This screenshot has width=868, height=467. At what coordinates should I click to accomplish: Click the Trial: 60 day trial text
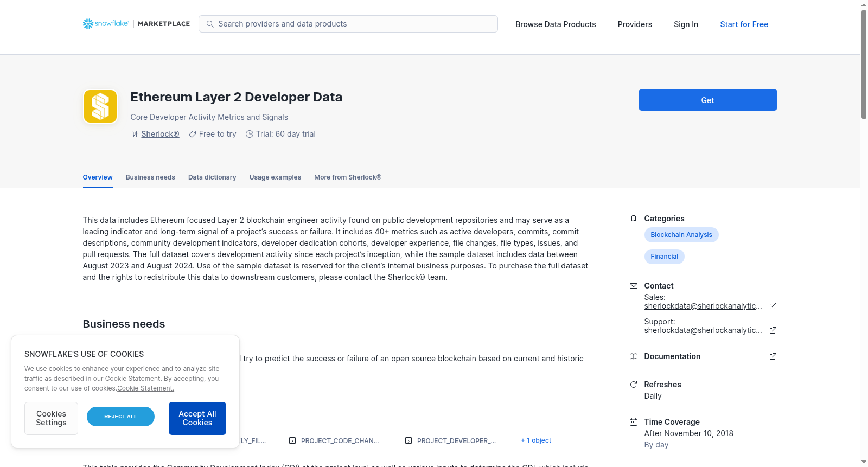click(x=286, y=134)
